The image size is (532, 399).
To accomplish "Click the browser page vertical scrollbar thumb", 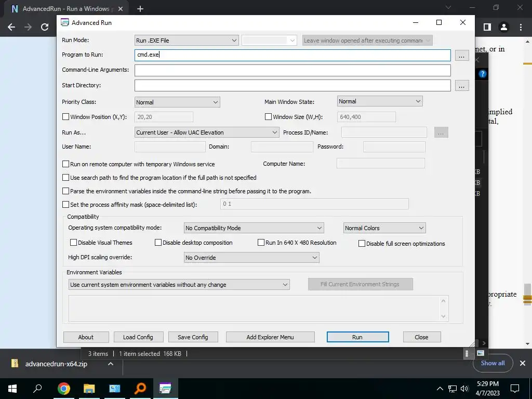I will click(528, 294).
